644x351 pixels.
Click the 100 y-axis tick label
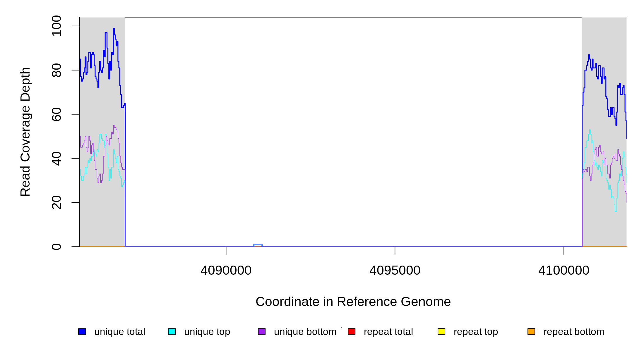point(56,26)
